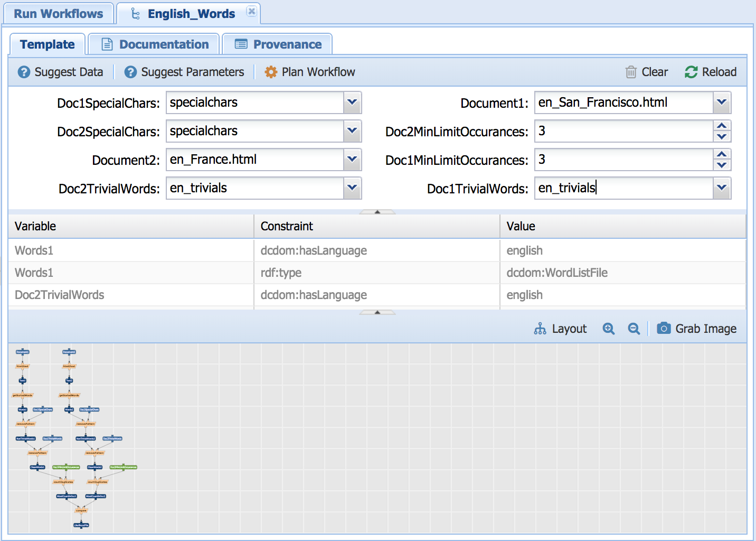Click the Suggest Data question-mark icon

click(24, 72)
